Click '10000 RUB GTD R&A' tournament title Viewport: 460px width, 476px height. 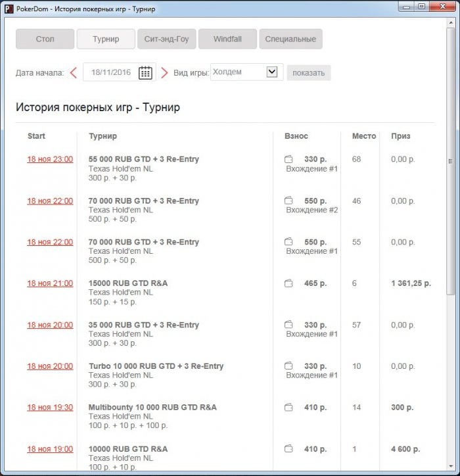(128, 449)
